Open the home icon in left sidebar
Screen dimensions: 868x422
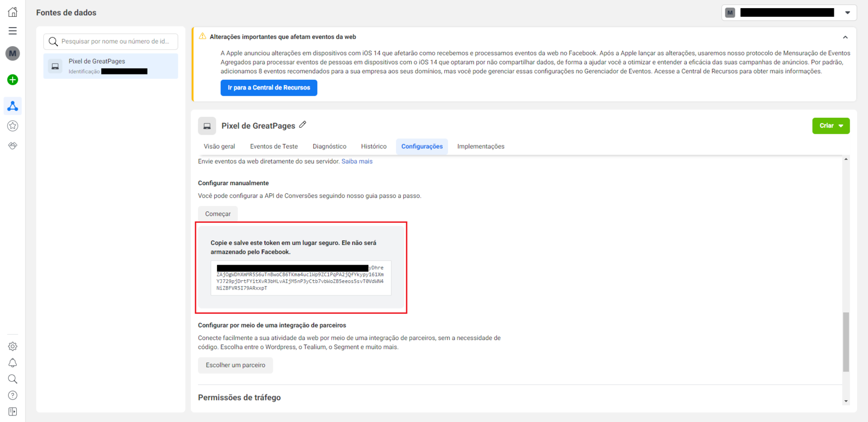point(12,12)
